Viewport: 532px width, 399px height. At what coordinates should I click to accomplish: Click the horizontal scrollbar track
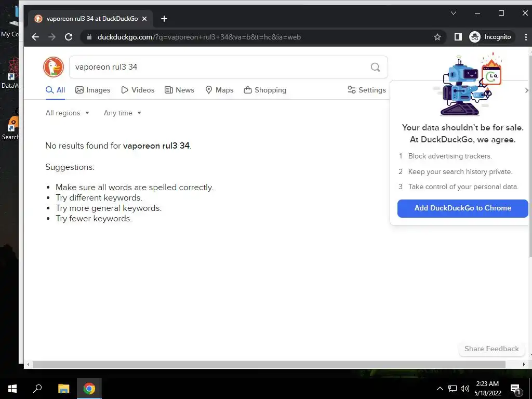pos(269,364)
